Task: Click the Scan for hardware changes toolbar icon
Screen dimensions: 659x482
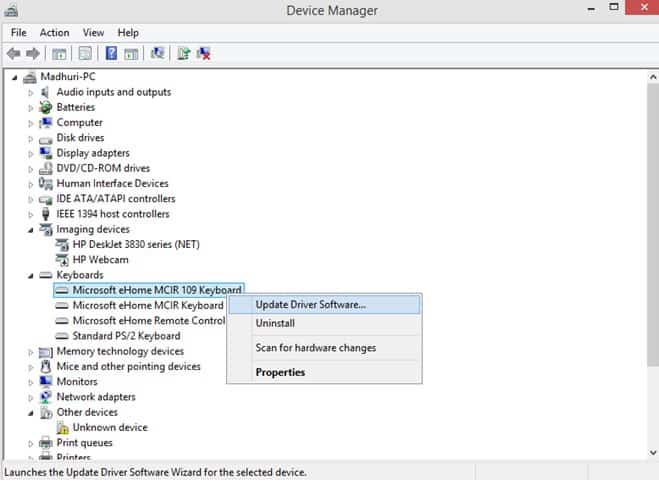Action: [x=158, y=53]
